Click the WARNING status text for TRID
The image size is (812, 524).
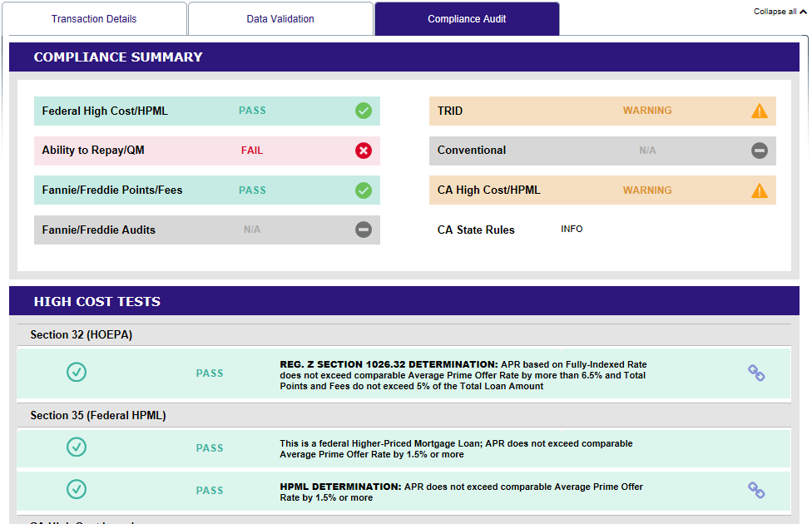[x=647, y=111]
